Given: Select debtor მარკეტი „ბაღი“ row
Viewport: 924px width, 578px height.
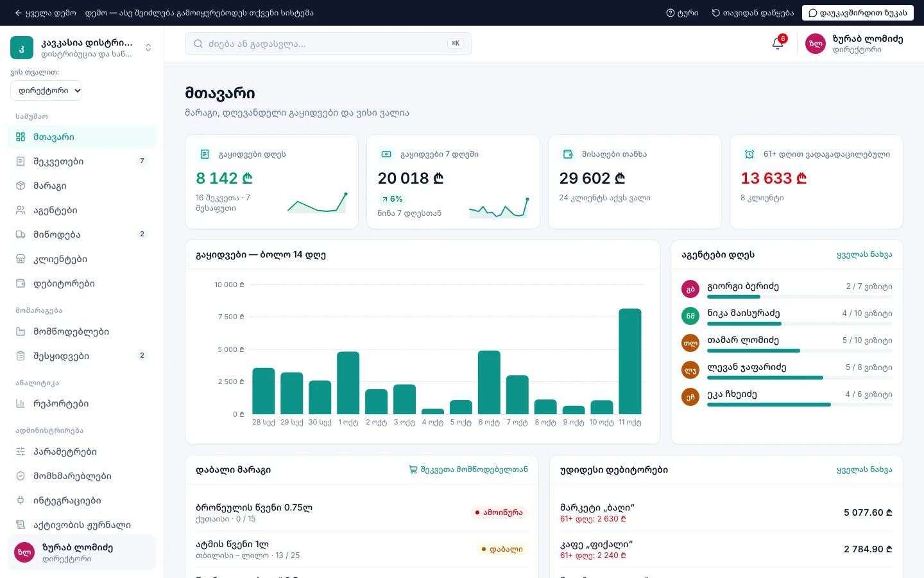Looking at the screenshot, I should pyautogui.click(x=726, y=512).
